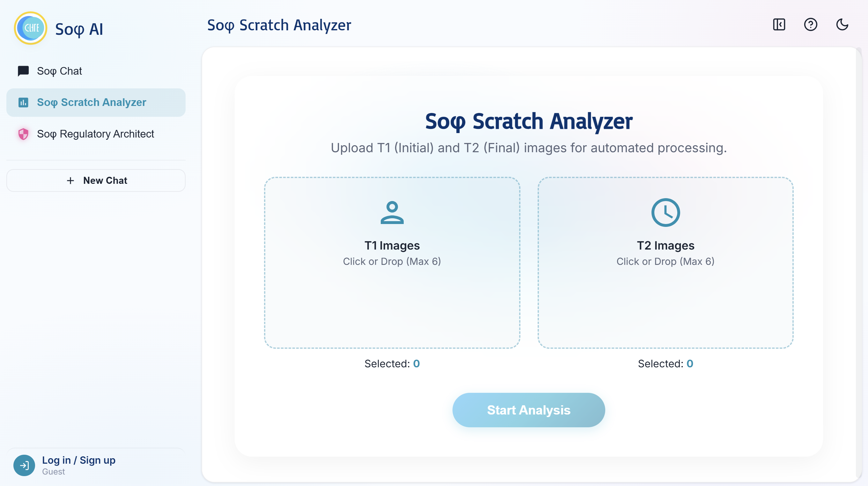Click the person icon in T1 Images

[392, 213]
